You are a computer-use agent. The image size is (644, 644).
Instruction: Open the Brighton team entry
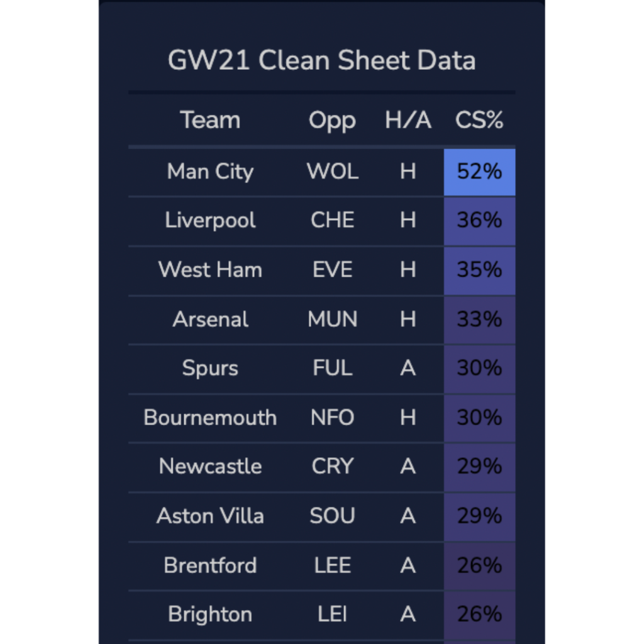coord(210,614)
